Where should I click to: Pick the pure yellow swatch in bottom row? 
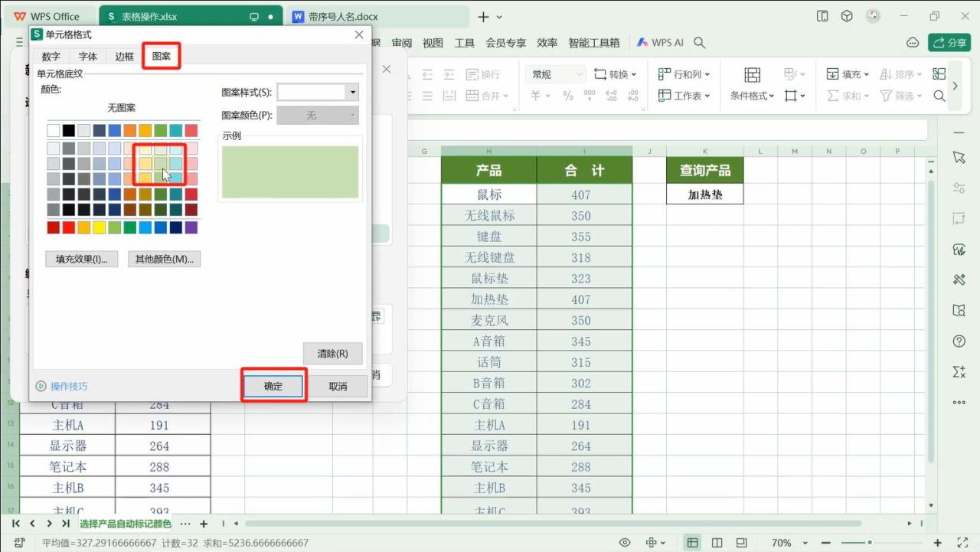tap(100, 227)
